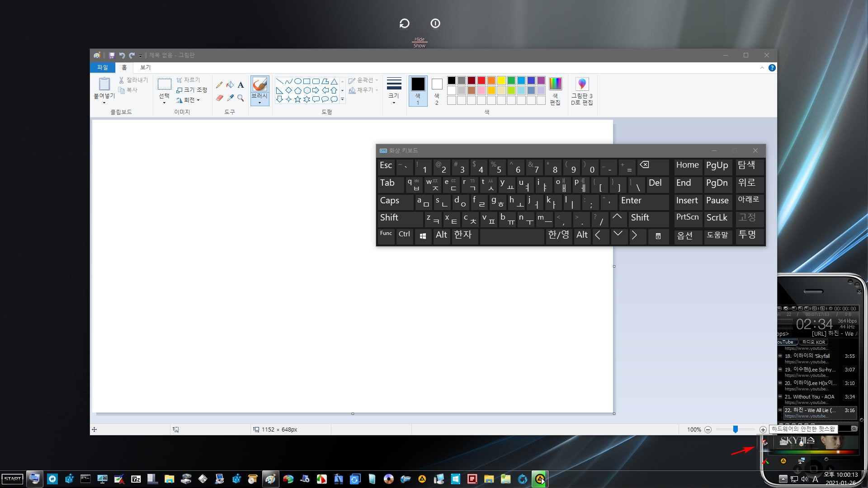This screenshot has width=868, height=488.
Task: Switch to the 보기 View ribbon tab
Action: tap(145, 67)
